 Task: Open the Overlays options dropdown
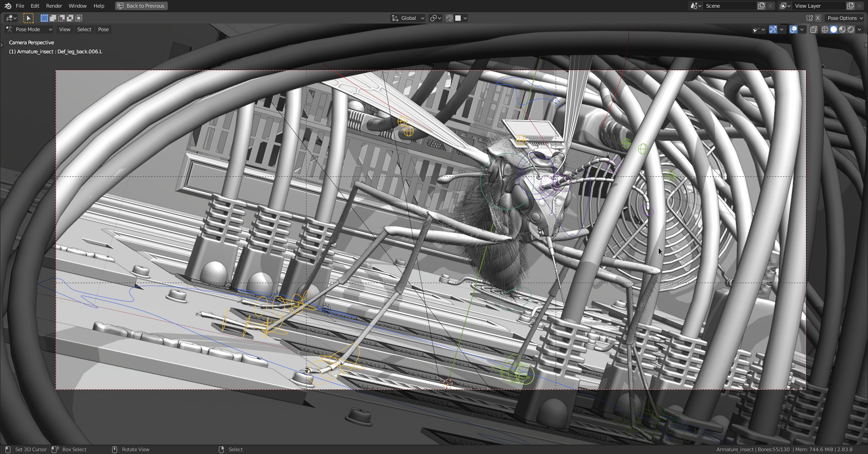click(x=802, y=29)
